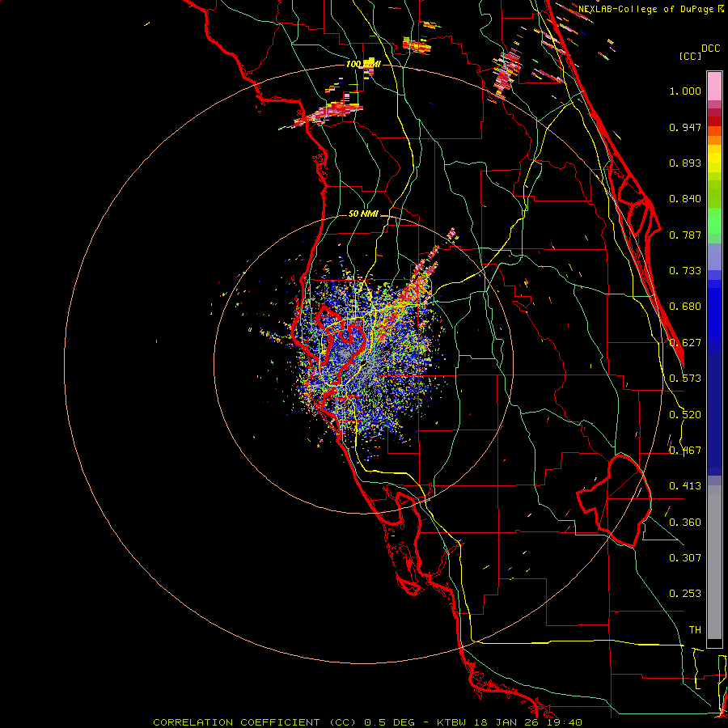
Task: Click the 50 NMI range ring label
Action: point(363,214)
